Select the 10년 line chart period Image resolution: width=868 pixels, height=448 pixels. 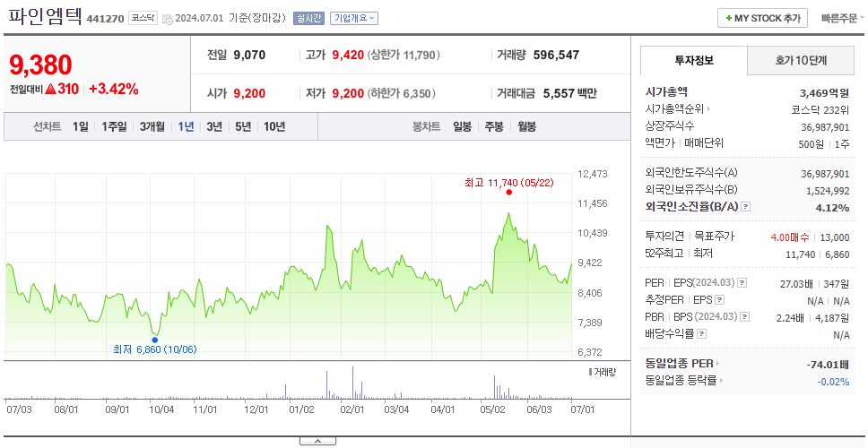coord(274,126)
